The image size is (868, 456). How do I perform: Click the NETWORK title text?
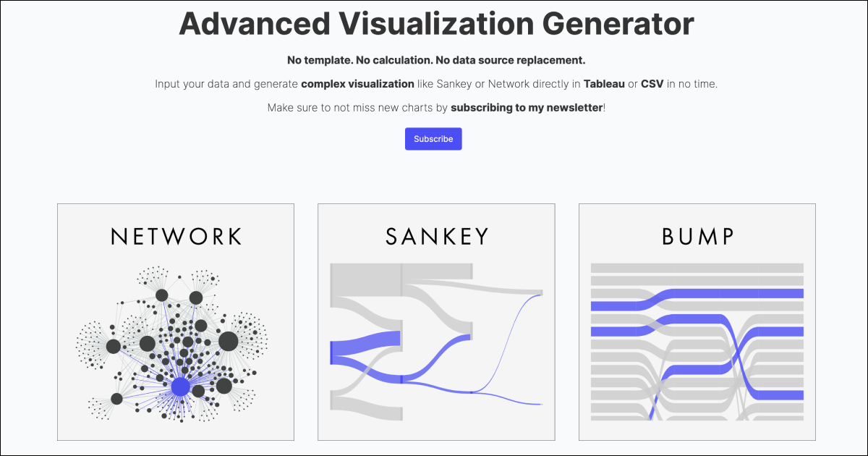176,237
